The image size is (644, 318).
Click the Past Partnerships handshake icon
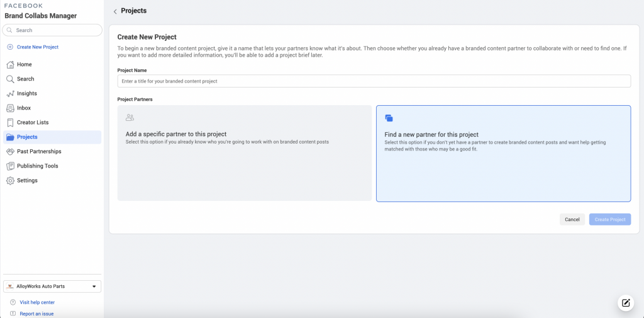coord(11,151)
